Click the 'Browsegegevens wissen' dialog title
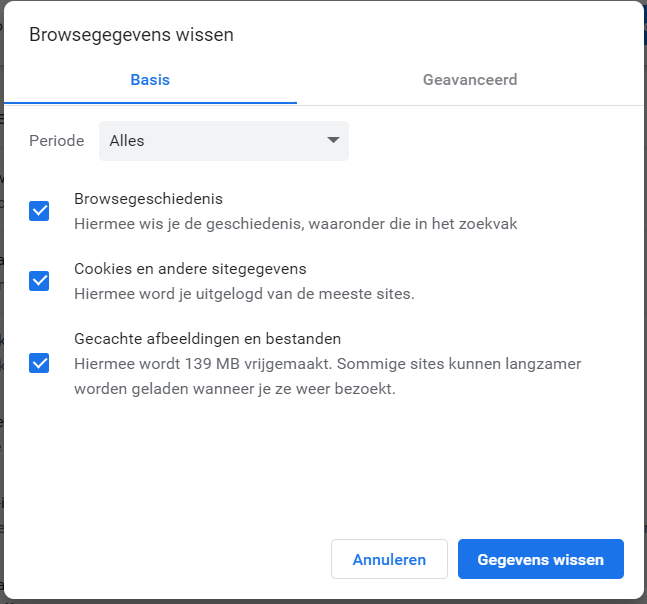This screenshot has height=604, width=647. (131, 35)
